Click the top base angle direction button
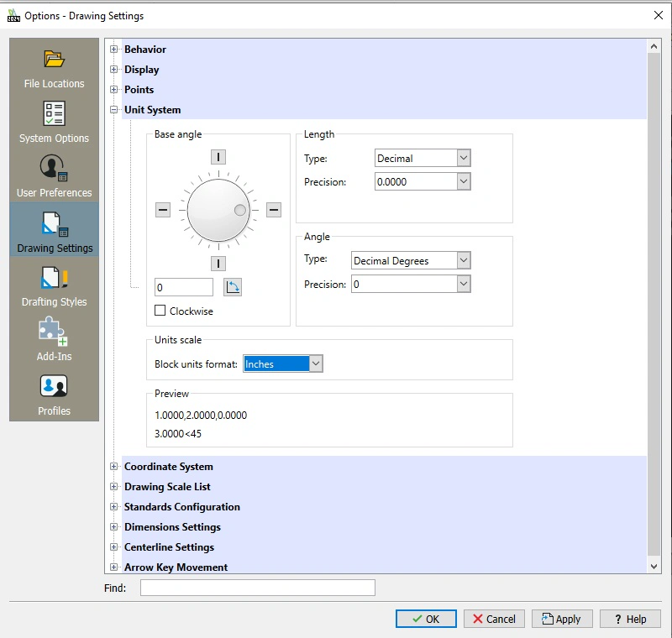Image resolution: width=672 pixels, height=638 pixels. (x=218, y=157)
